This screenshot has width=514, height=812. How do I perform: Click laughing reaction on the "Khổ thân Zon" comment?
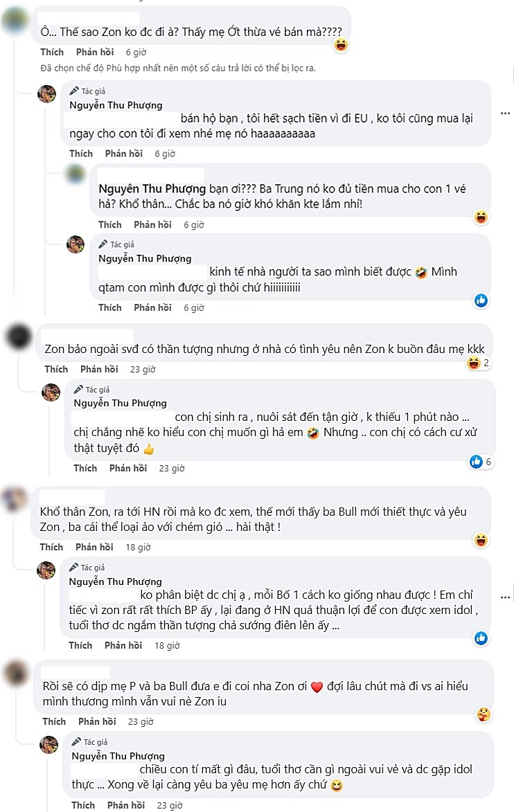[x=480, y=540]
